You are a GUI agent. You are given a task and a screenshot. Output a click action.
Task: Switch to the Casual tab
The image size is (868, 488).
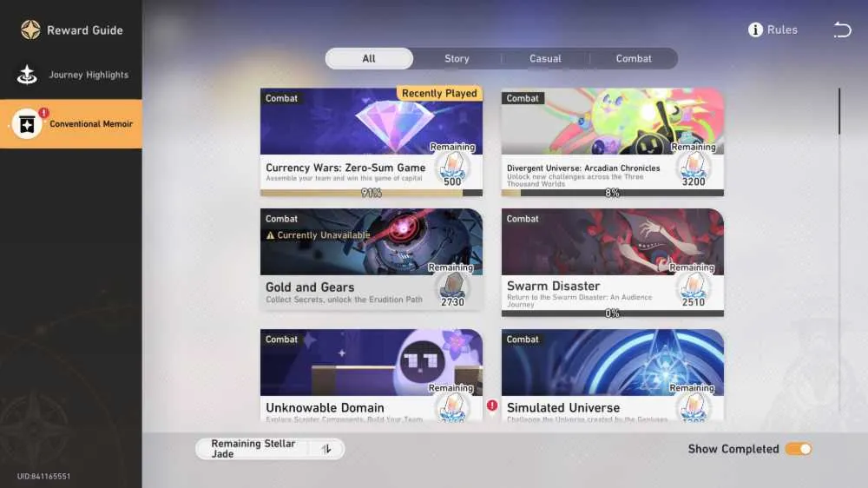[545, 59]
